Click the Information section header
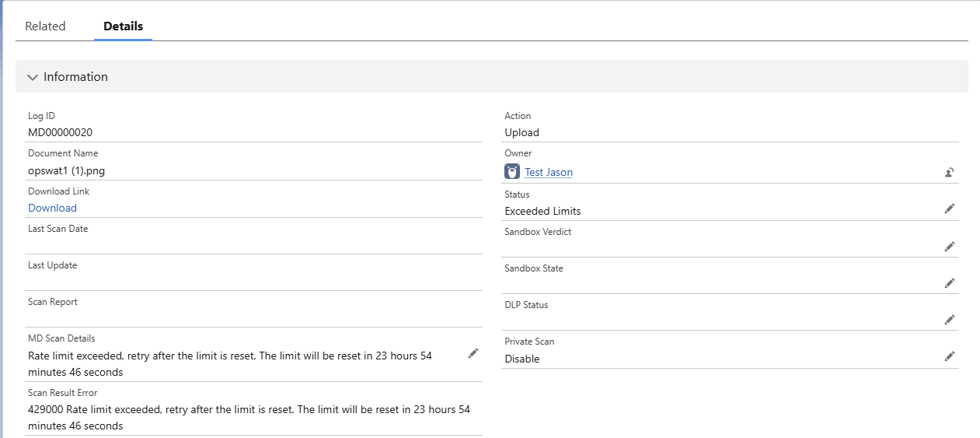The height and width of the screenshot is (438, 980). point(492,77)
